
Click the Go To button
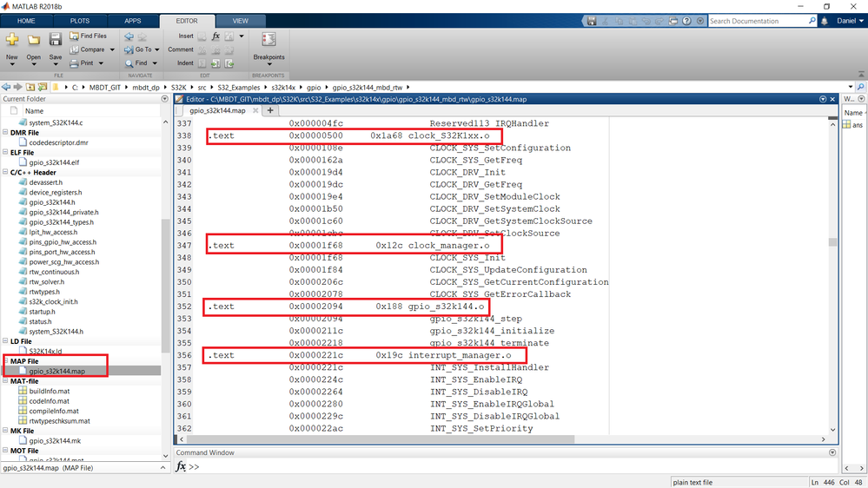click(x=138, y=49)
